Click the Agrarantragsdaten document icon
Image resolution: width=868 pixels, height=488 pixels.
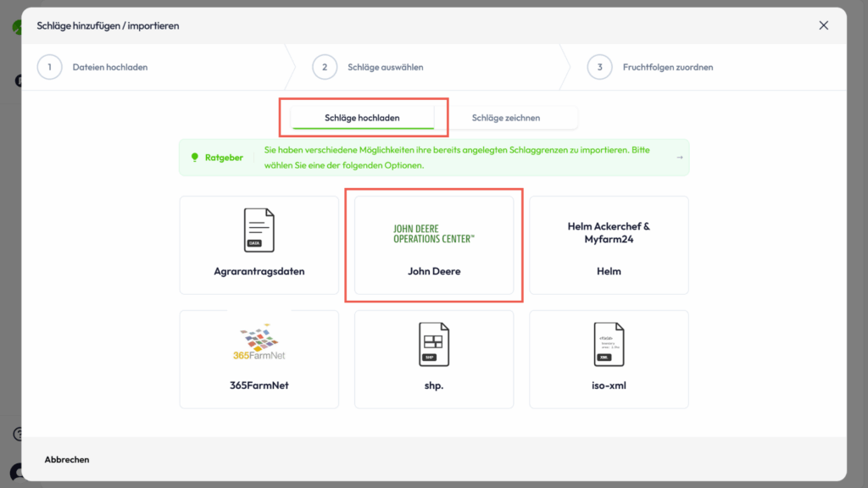click(259, 230)
